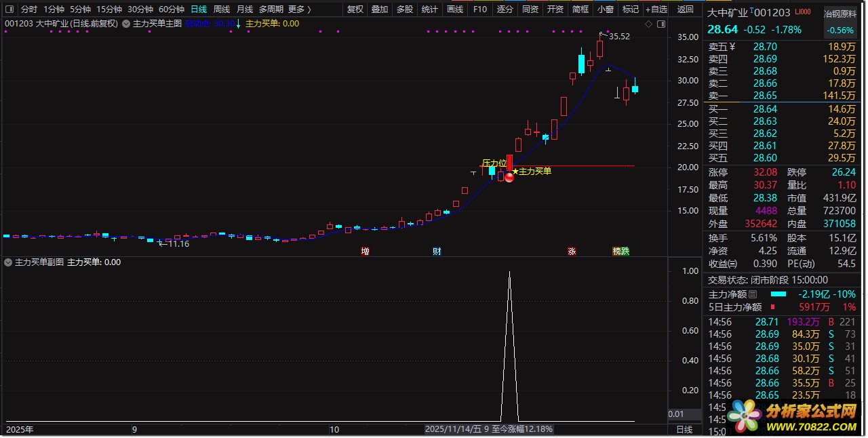The width and height of the screenshot is (868, 438).
Task: Click the 财 event marker on the chart
Action: (437, 252)
